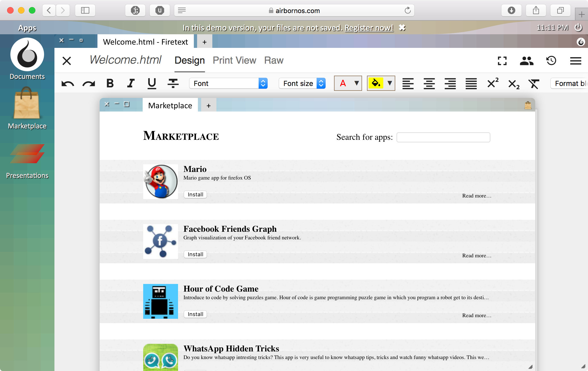Open the Font dropdown selector
588x371 pixels.
click(x=228, y=83)
